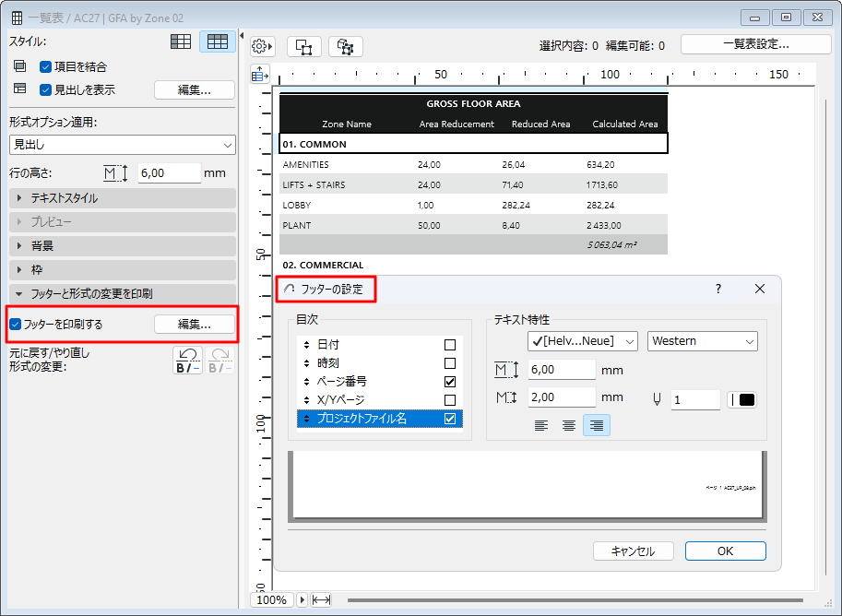Open the gear settings menu in toolbar
Image resolution: width=842 pixels, height=616 pixels.
click(262, 47)
